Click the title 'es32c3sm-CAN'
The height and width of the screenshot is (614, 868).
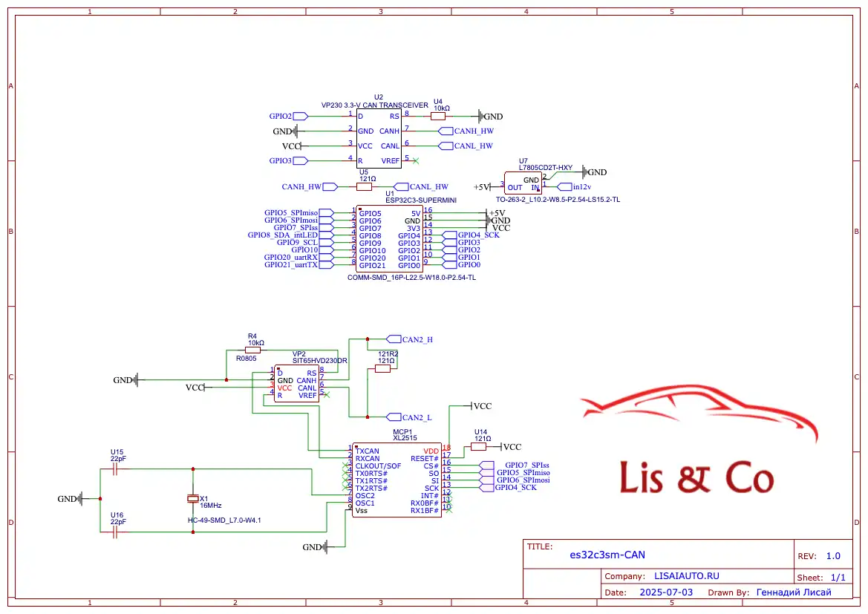point(607,555)
